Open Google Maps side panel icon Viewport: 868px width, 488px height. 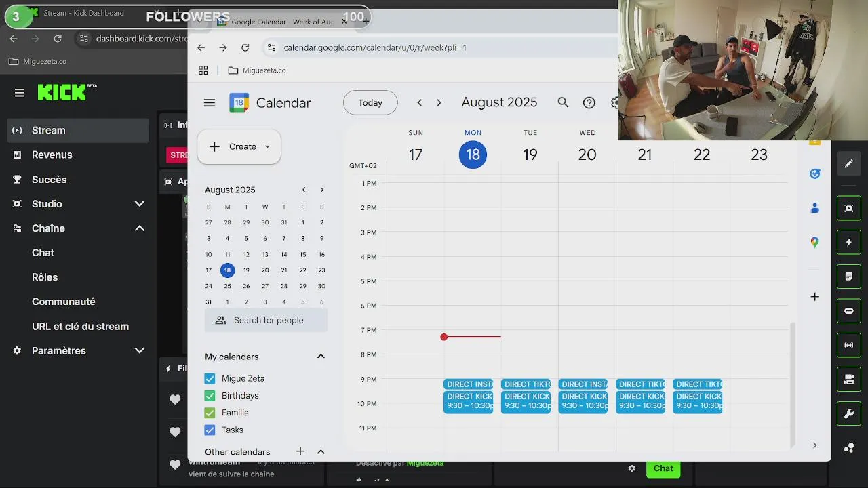tap(814, 243)
